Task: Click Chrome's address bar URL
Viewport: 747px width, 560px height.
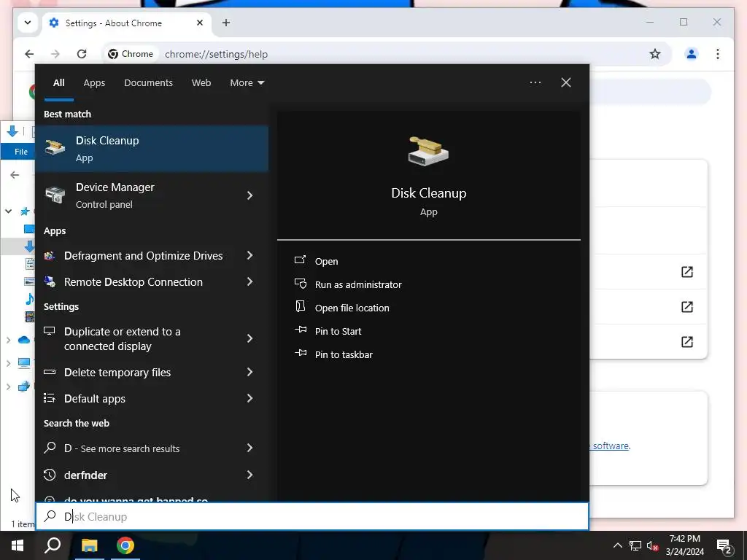Action: pos(216,54)
